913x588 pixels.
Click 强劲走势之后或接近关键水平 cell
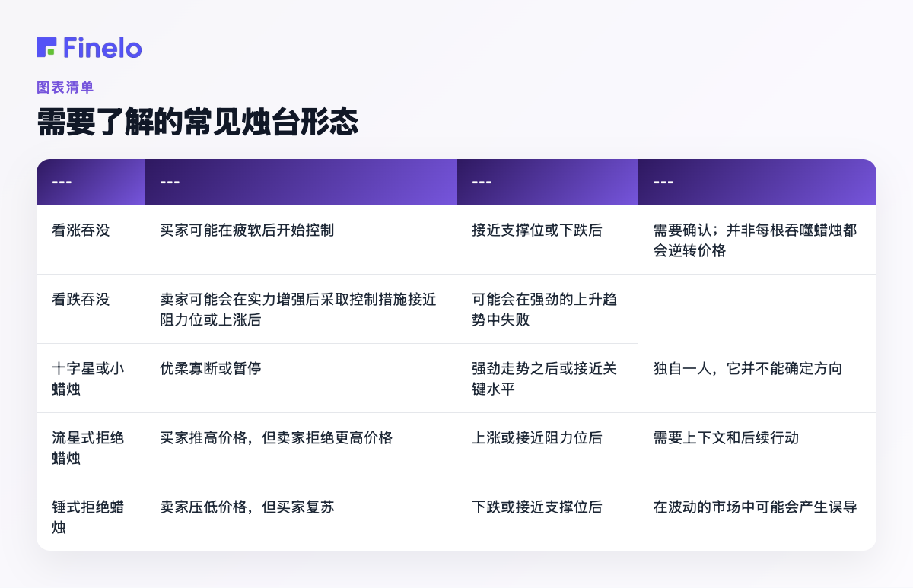coord(547,378)
